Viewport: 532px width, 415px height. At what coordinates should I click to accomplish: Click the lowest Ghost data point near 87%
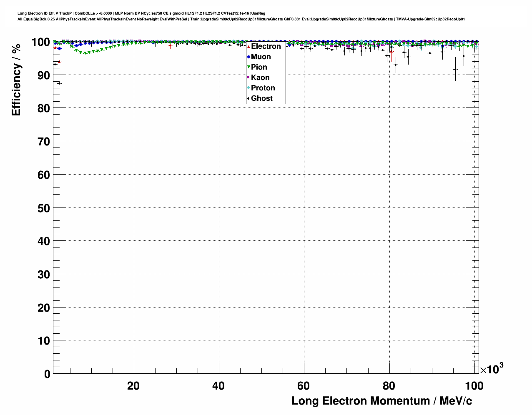(x=60, y=83)
